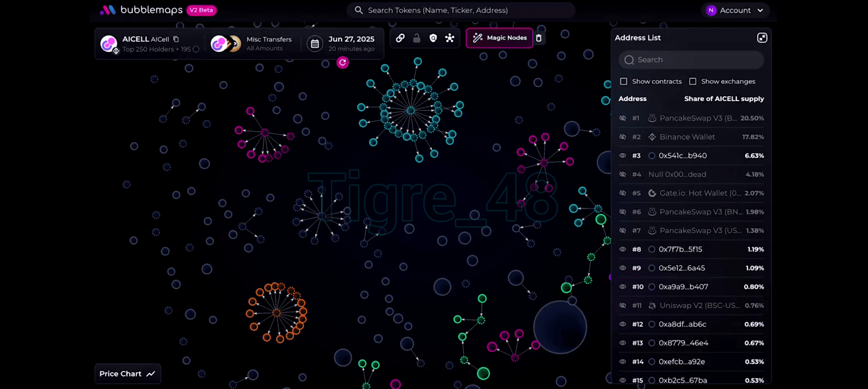Open the Price Chart
This screenshot has width=868, height=389.
click(127, 374)
